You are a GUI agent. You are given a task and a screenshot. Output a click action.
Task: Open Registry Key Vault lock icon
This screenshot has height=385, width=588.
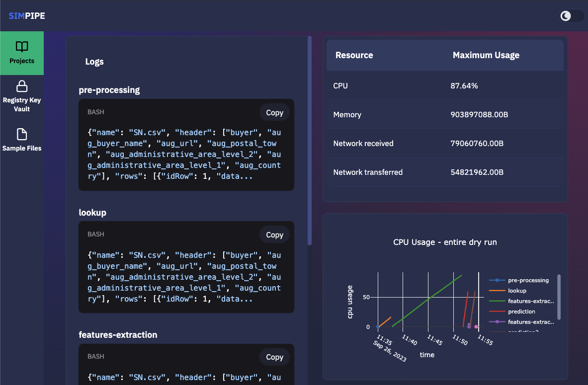pyautogui.click(x=22, y=86)
